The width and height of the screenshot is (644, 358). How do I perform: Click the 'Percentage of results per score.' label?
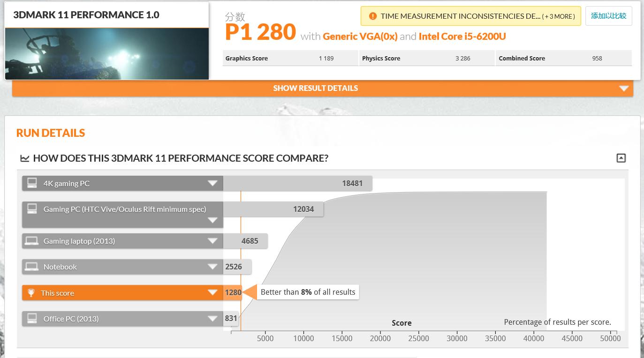click(x=558, y=322)
